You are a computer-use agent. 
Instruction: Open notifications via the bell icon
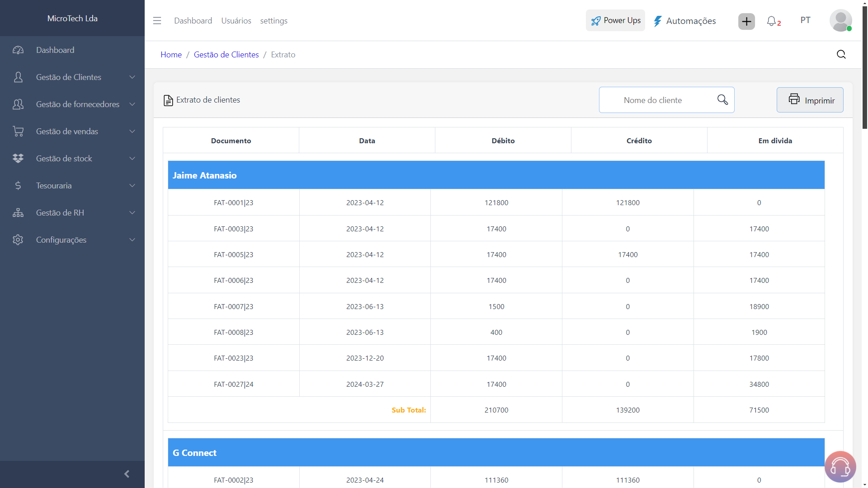[773, 21]
